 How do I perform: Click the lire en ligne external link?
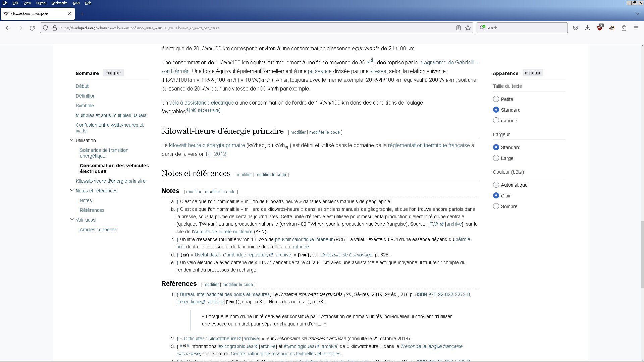click(191, 302)
